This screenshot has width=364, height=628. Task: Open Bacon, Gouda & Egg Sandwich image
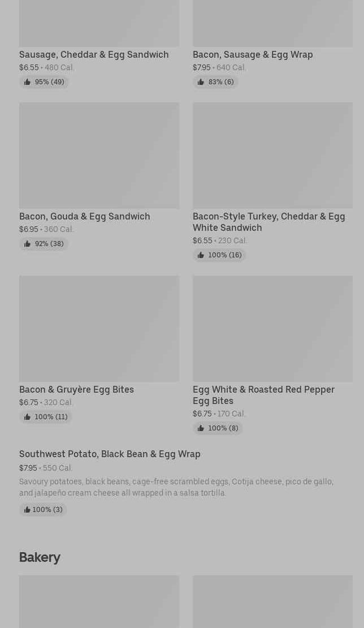click(x=99, y=155)
